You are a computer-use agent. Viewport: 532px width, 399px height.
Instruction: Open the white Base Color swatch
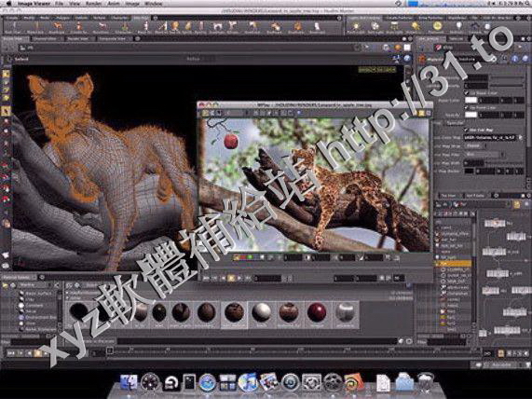click(471, 100)
